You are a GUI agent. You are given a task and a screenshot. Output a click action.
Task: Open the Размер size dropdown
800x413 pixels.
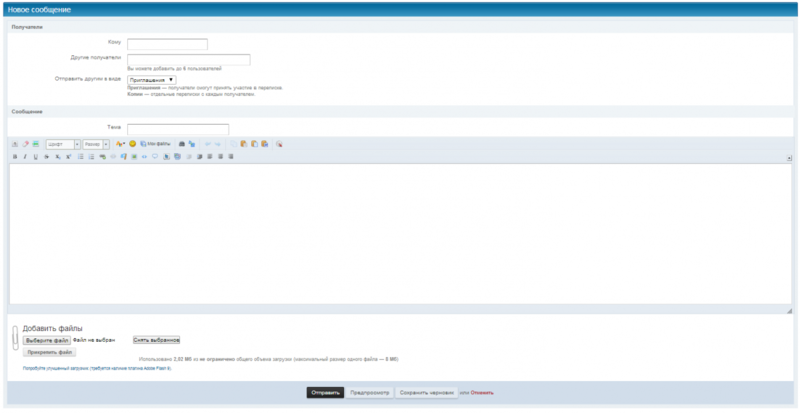96,144
